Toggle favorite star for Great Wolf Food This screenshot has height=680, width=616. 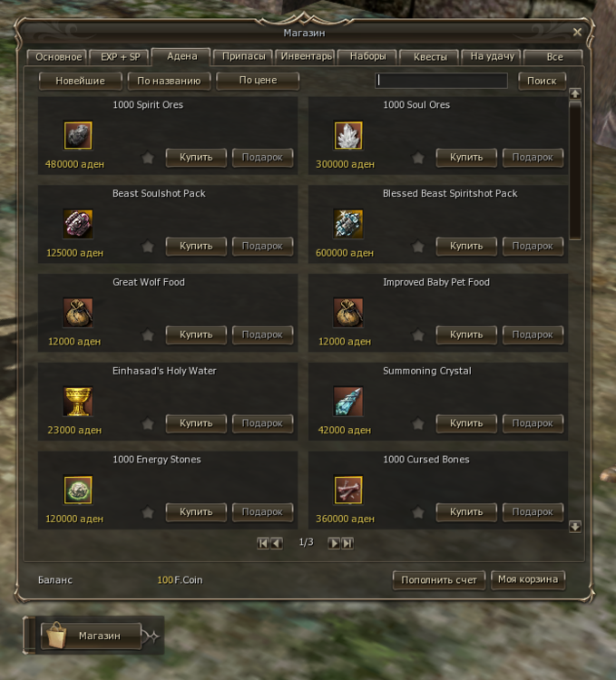click(148, 335)
